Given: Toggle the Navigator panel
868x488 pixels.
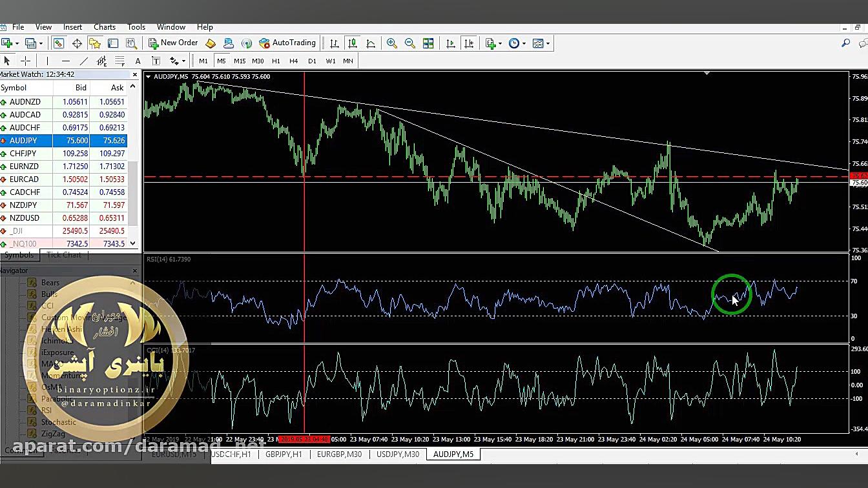Looking at the screenshot, I should click(95, 43).
